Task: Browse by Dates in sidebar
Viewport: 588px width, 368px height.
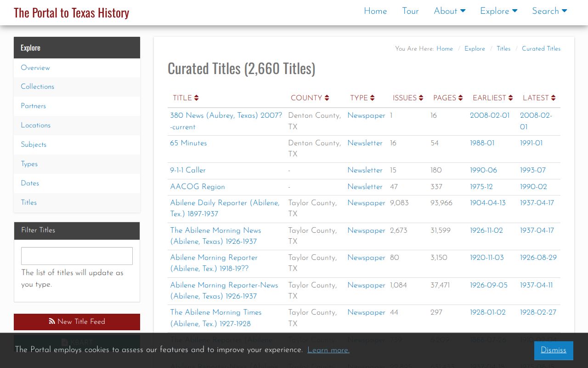Action: 77,183
